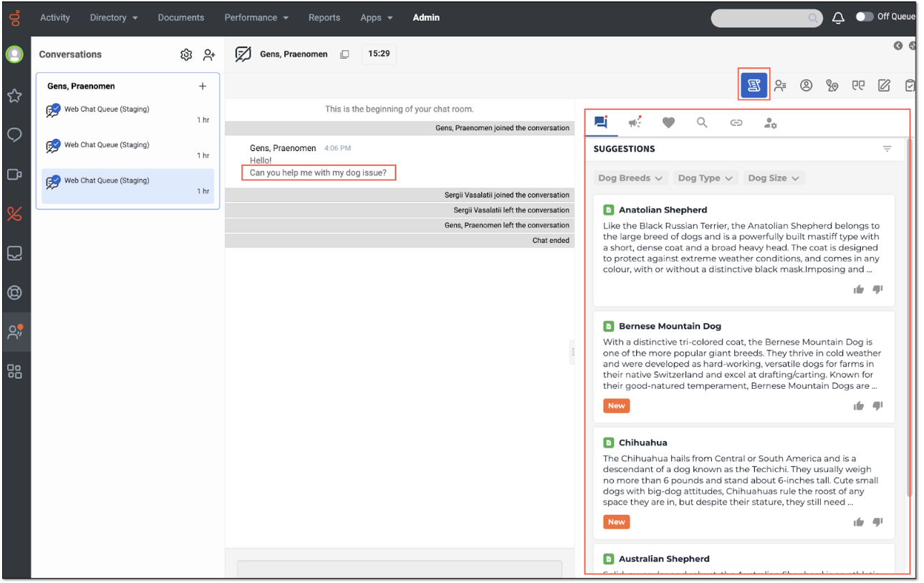924x583 pixels.
Task: Switch to the Suggestions chat tab
Action: point(601,122)
